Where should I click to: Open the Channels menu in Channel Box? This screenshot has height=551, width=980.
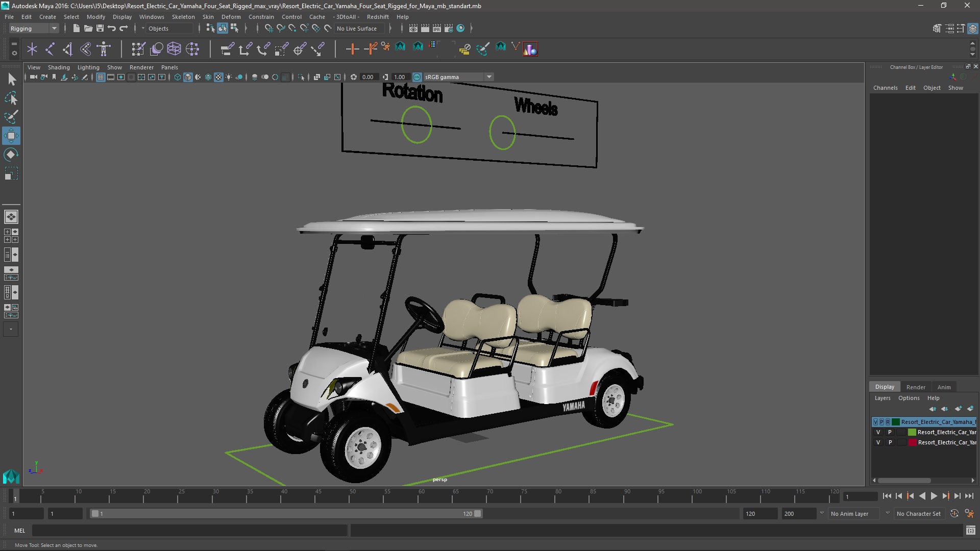pos(885,88)
